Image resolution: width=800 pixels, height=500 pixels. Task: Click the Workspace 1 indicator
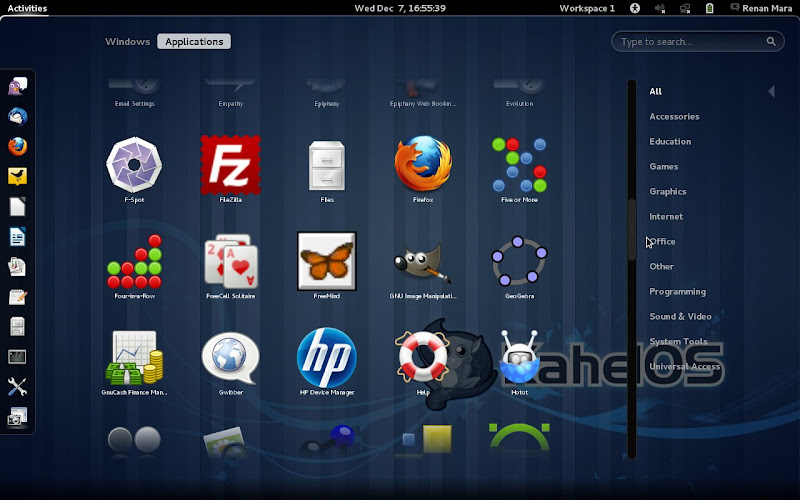tap(587, 8)
